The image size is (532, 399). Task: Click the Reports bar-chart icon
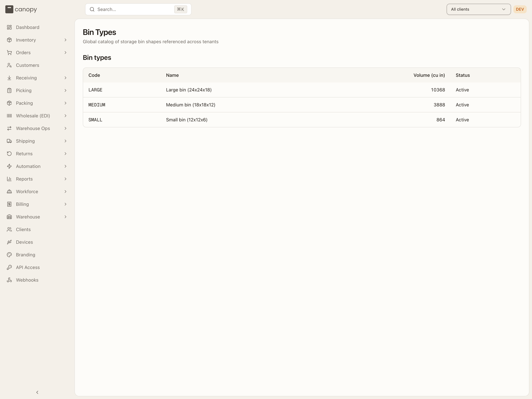(x=9, y=179)
